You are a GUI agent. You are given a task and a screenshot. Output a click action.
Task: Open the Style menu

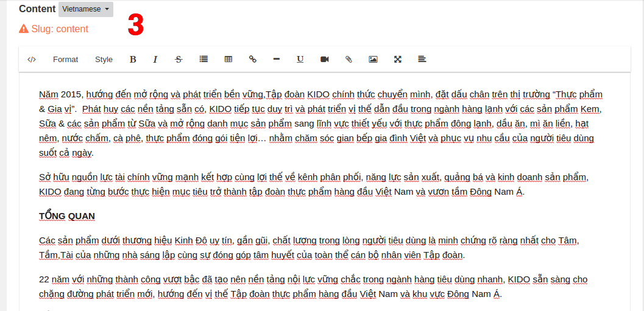pyautogui.click(x=104, y=60)
